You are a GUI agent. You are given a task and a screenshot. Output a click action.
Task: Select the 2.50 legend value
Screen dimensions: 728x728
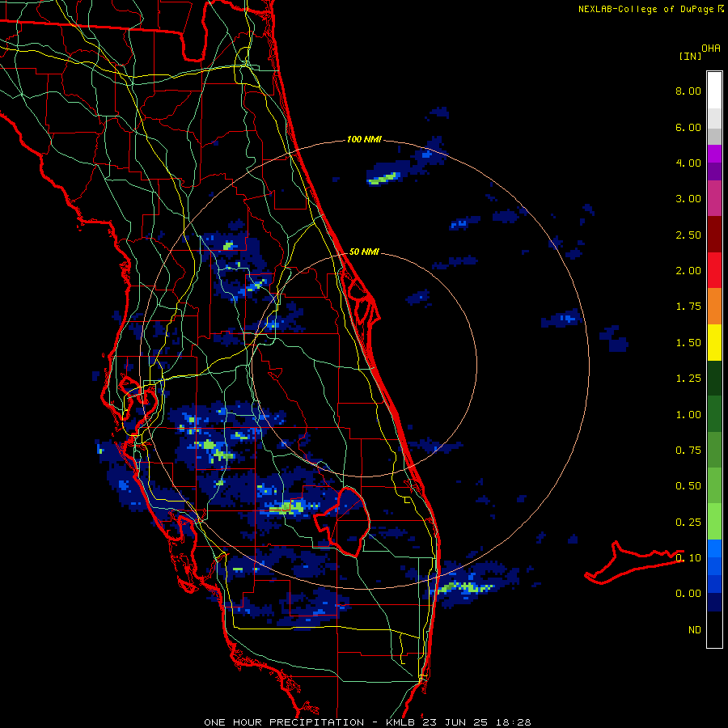click(x=688, y=235)
